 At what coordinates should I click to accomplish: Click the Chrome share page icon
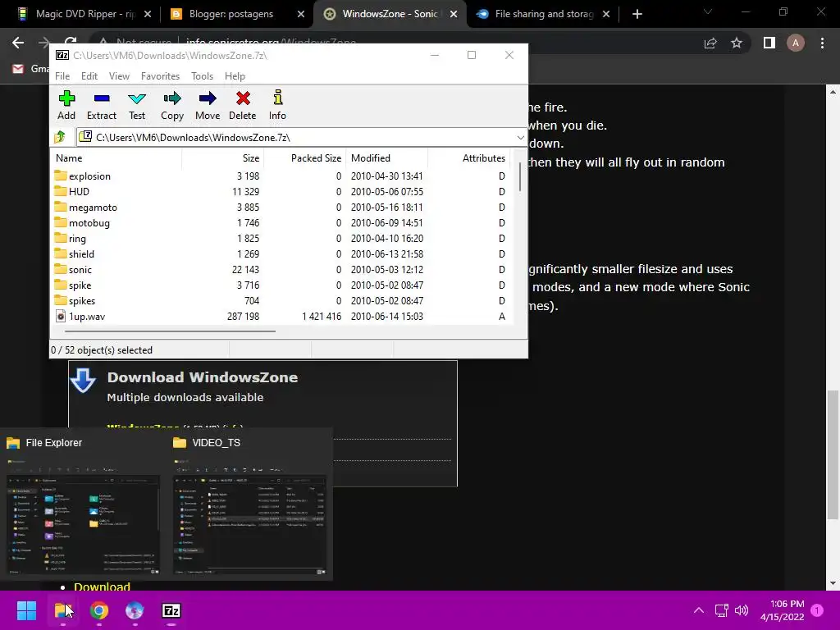pyautogui.click(x=710, y=43)
